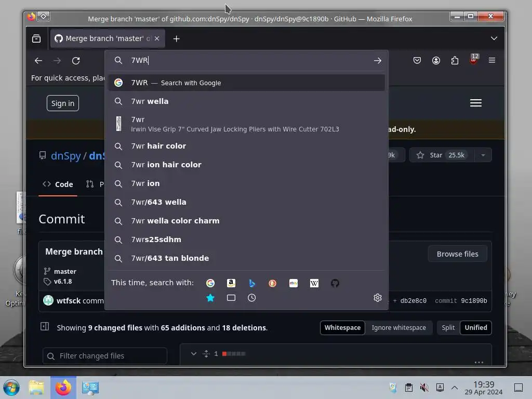Search this time with Wikipedia

tap(314, 283)
